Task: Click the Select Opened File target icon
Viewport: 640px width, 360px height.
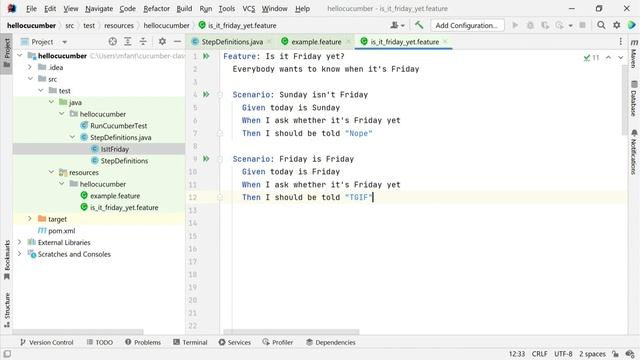Action: point(113,42)
